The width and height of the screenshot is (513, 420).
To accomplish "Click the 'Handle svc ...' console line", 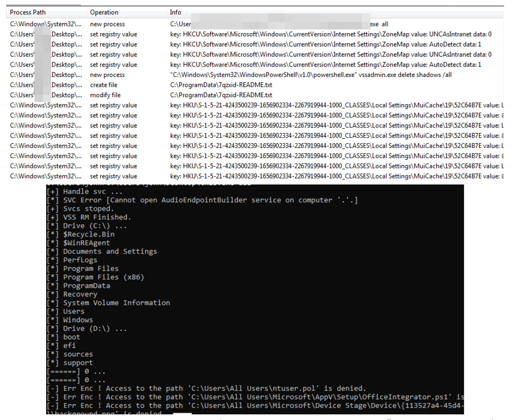I will click(x=85, y=191).
